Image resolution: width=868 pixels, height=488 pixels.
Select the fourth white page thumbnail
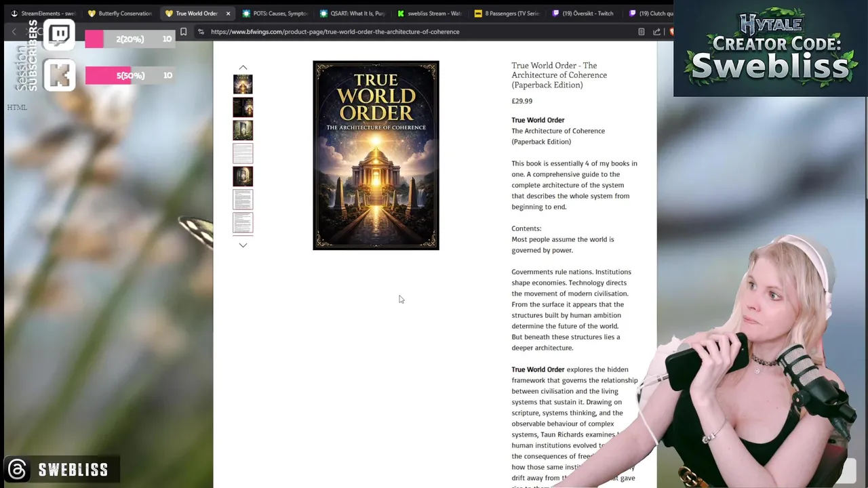pos(243,153)
